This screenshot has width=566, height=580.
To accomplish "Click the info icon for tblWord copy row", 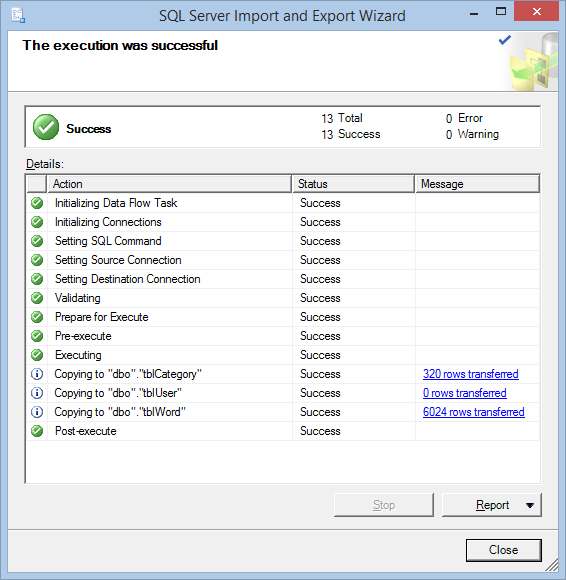I will coord(37,412).
